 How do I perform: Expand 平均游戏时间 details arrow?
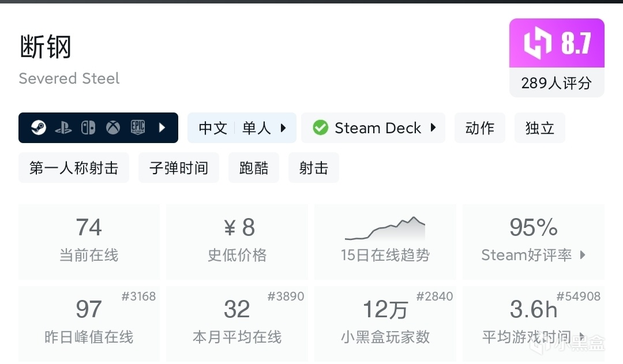(x=581, y=337)
